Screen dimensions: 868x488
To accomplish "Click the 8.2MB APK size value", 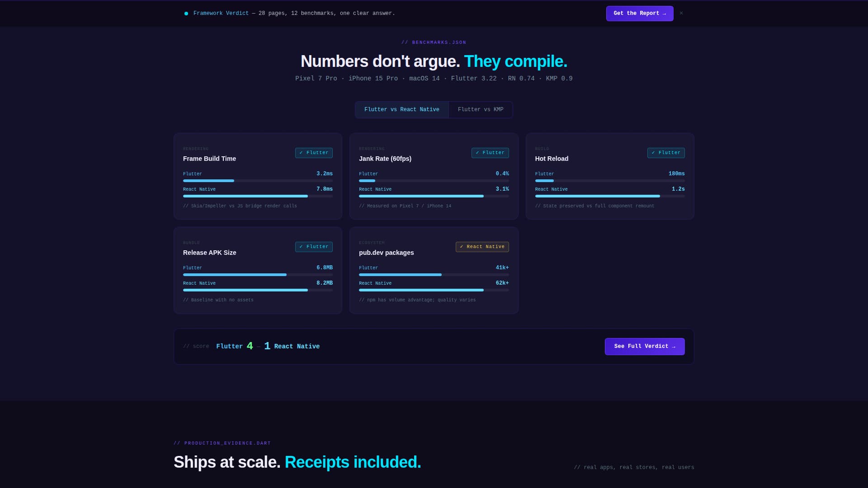I will point(325,283).
